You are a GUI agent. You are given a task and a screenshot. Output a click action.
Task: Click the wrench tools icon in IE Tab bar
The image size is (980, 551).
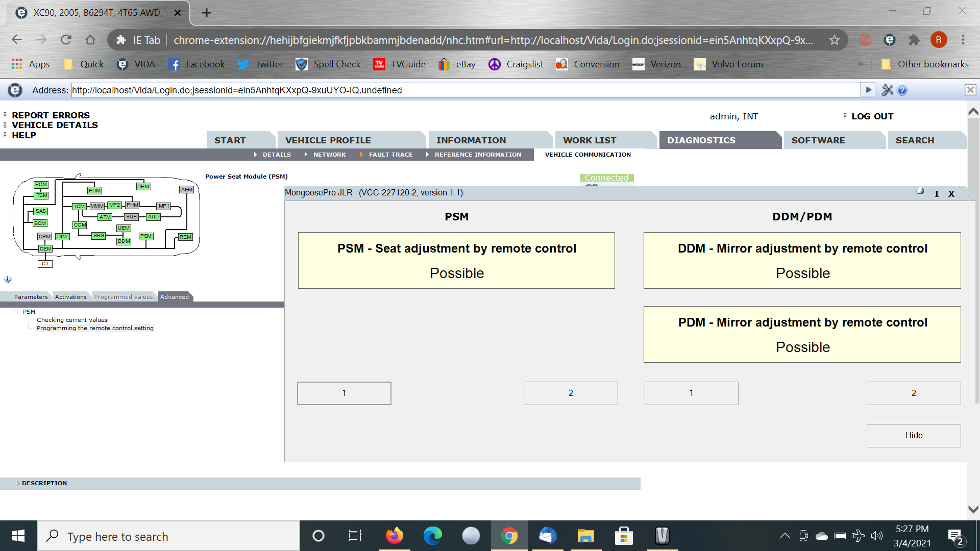[887, 90]
